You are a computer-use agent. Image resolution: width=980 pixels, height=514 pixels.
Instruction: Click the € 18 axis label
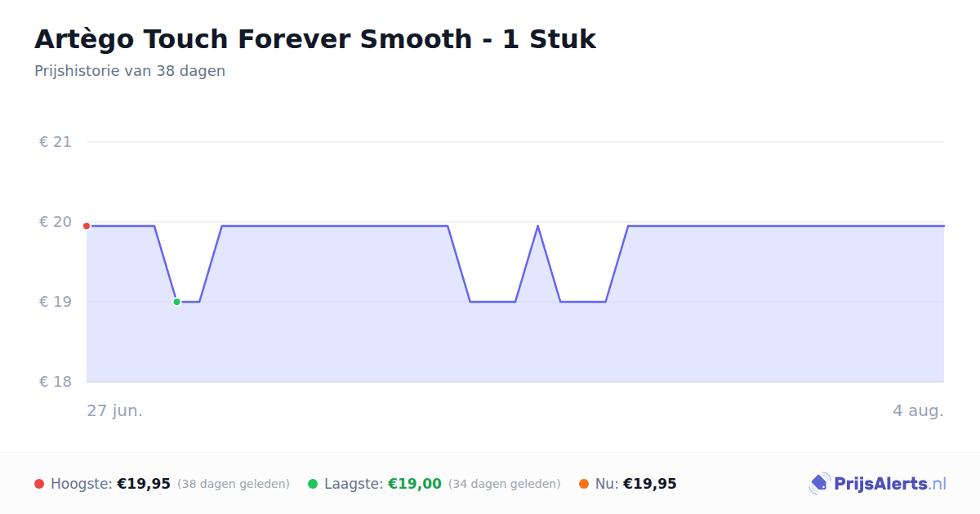point(56,382)
